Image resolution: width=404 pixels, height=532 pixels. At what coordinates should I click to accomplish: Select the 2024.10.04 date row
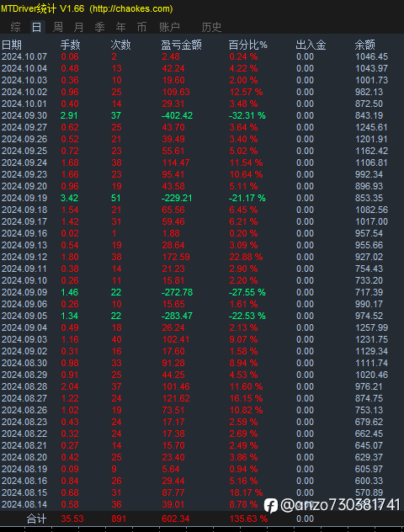coord(24,68)
